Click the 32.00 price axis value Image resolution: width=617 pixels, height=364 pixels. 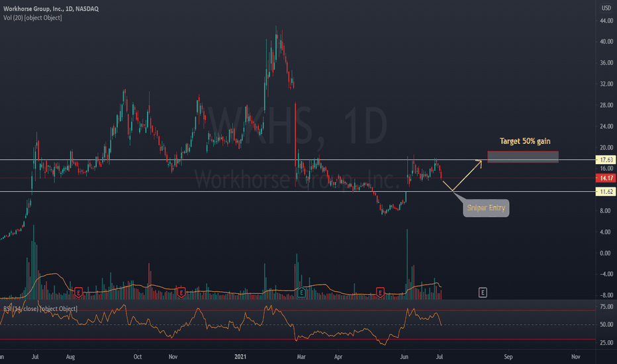[606, 84]
